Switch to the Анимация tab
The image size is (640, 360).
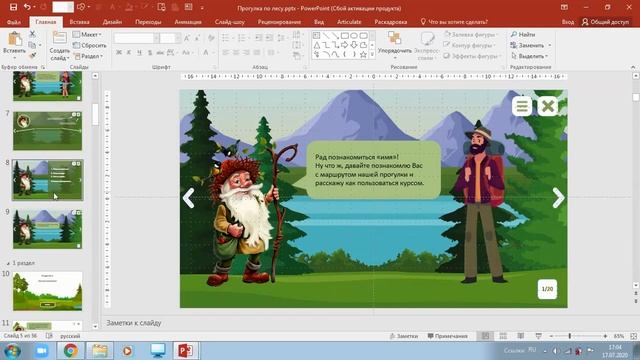click(x=188, y=22)
